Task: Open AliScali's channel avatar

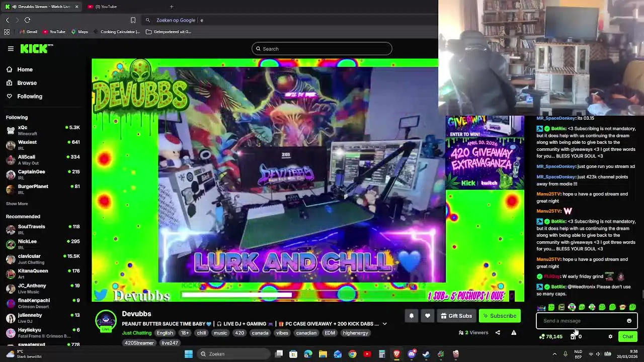Action: coord(11,160)
